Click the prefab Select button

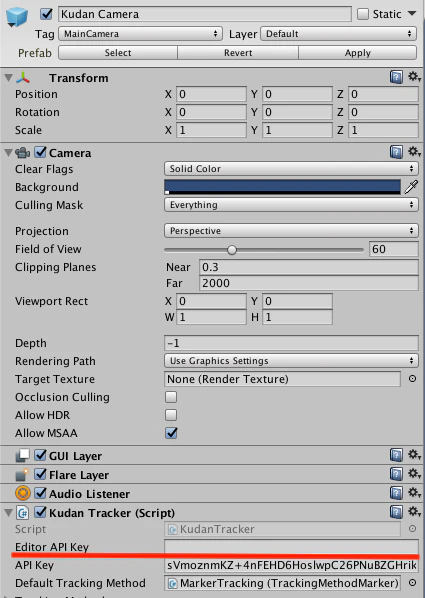tap(118, 53)
